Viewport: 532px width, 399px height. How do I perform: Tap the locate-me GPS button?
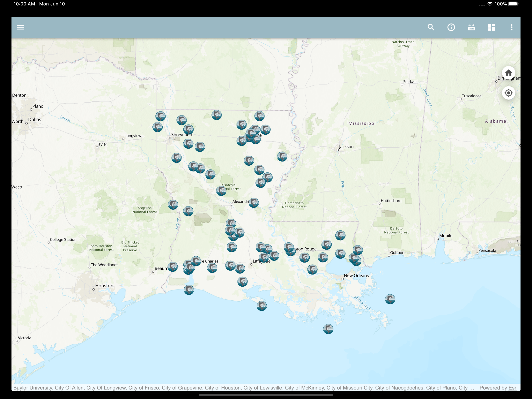508,93
